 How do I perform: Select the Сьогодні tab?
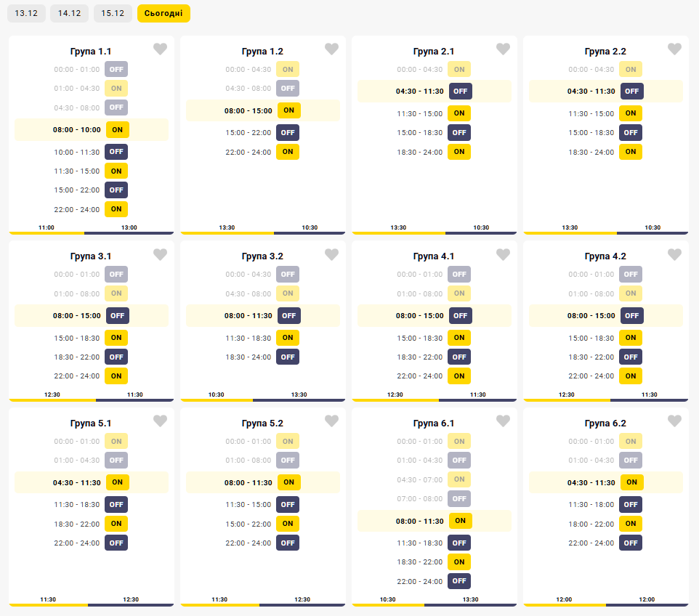163,14
